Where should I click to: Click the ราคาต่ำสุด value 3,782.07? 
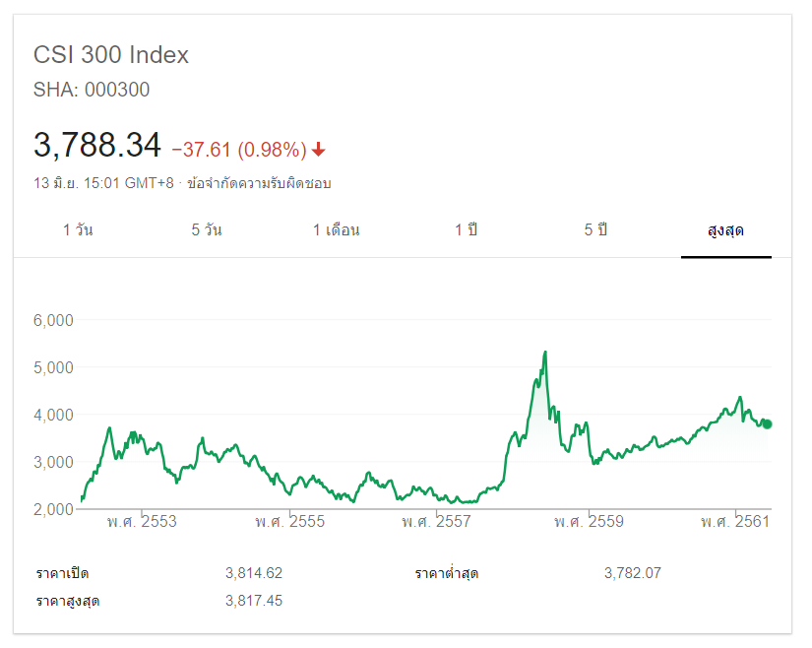click(x=632, y=572)
